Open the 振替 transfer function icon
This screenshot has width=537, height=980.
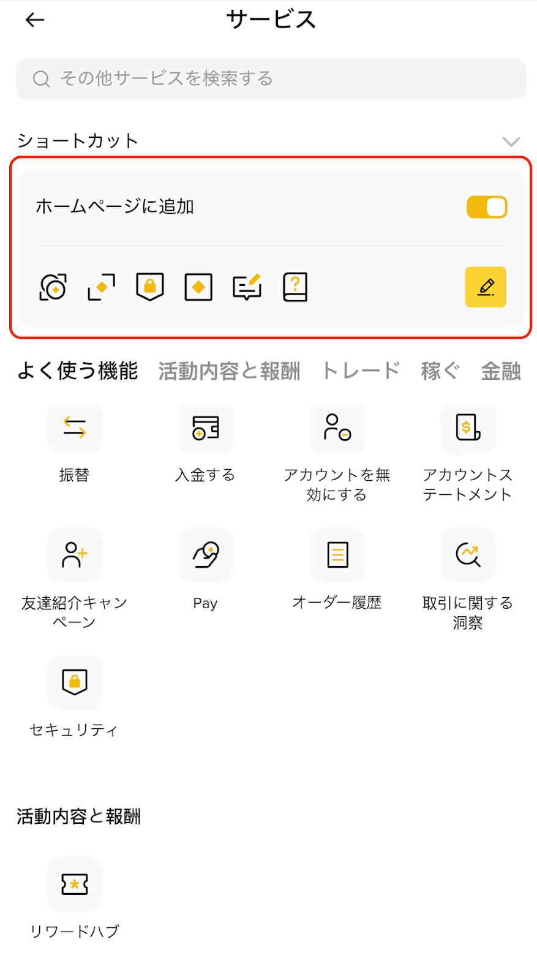coord(74,429)
